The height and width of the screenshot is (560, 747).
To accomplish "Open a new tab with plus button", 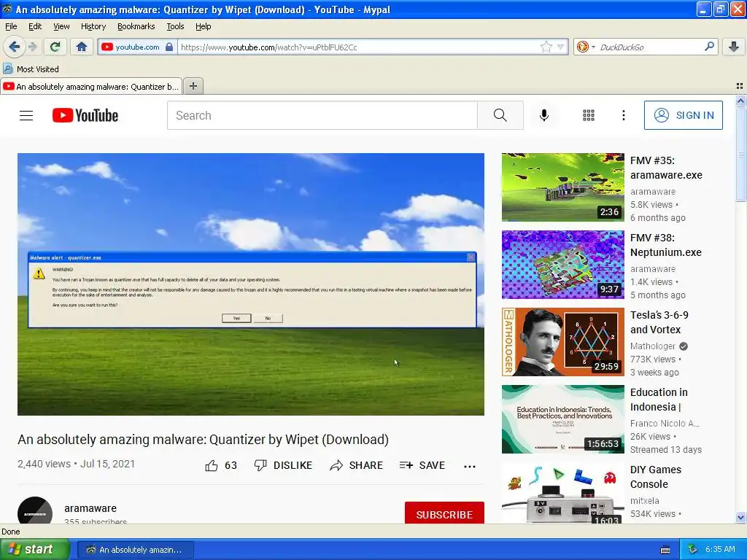I will pos(193,86).
